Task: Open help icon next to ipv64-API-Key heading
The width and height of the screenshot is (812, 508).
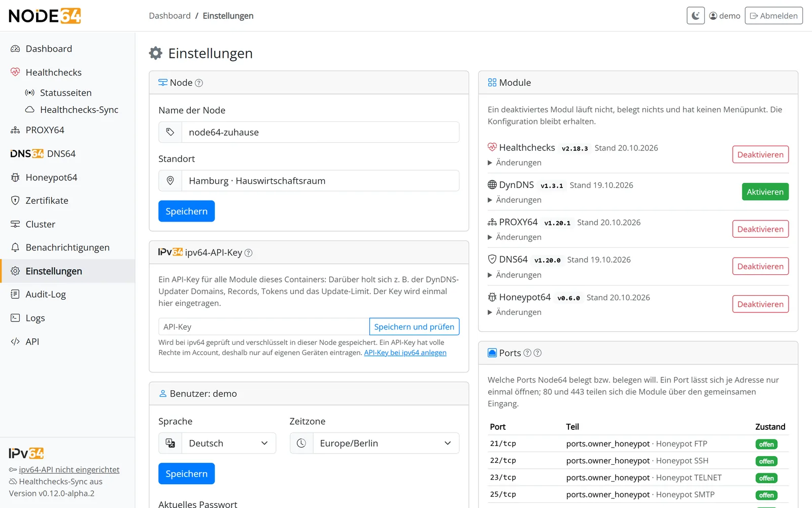Action: pos(249,253)
